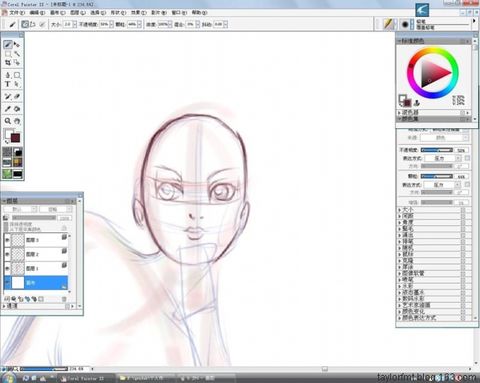Open the 文件 (File) menu
This screenshot has width=480, height=383.
pyautogui.click(x=17, y=13)
